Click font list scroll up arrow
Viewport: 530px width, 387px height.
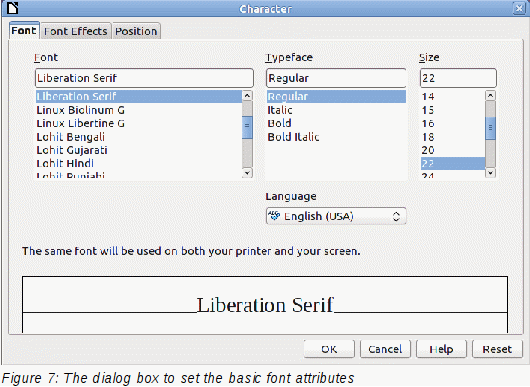coord(247,96)
